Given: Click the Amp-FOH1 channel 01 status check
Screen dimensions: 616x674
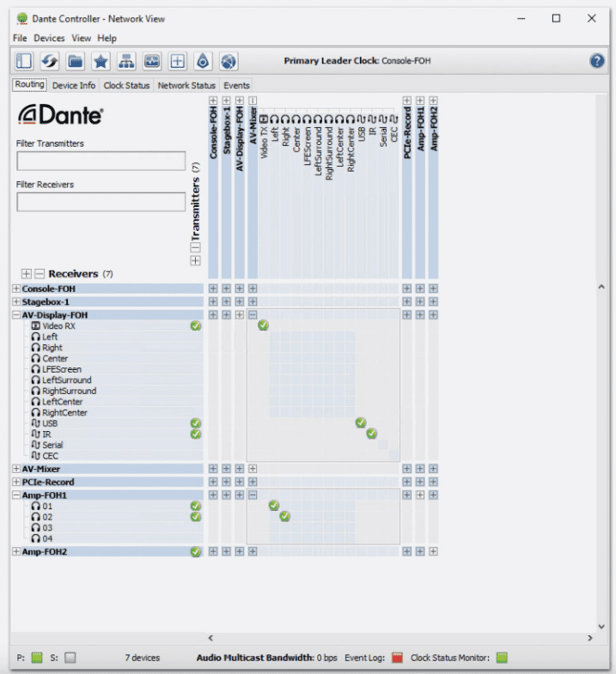Looking at the screenshot, I should pyautogui.click(x=196, y=506).
